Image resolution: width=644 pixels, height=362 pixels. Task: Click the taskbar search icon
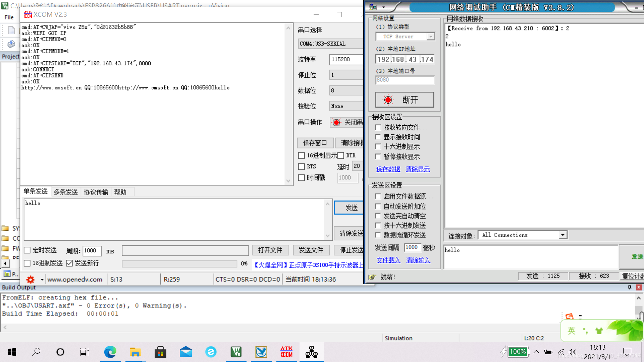[x=36, y=352]
